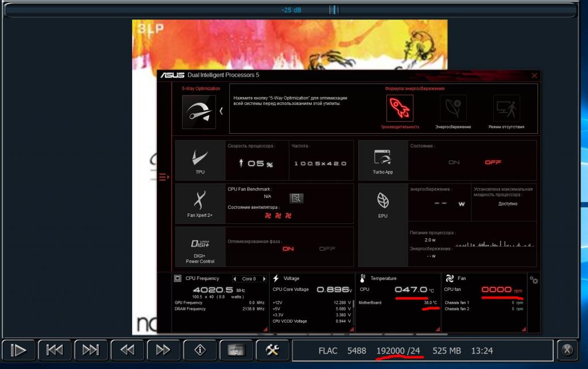
Task: Expand the CPU Frequency panel corner arrow
Action: tap(265, 329)
